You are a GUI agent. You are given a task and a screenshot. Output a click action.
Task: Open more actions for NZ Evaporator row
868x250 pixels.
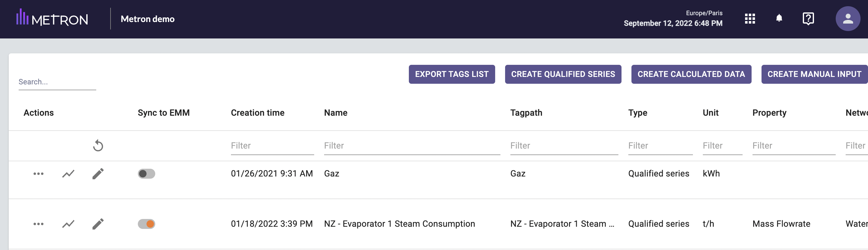coord(38,224)
